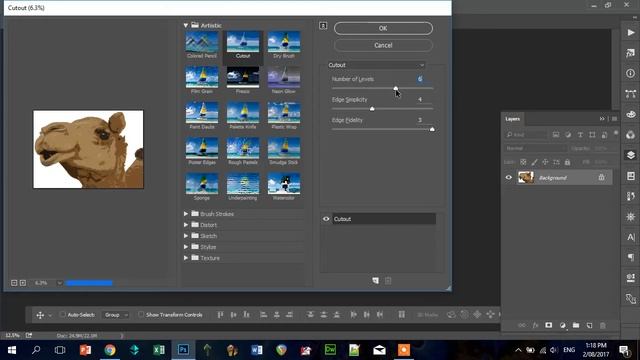Image resolution: width=640 pixels, height=360 pixels.
Task: Open Word from the taskbar
Action: (257, 350)
